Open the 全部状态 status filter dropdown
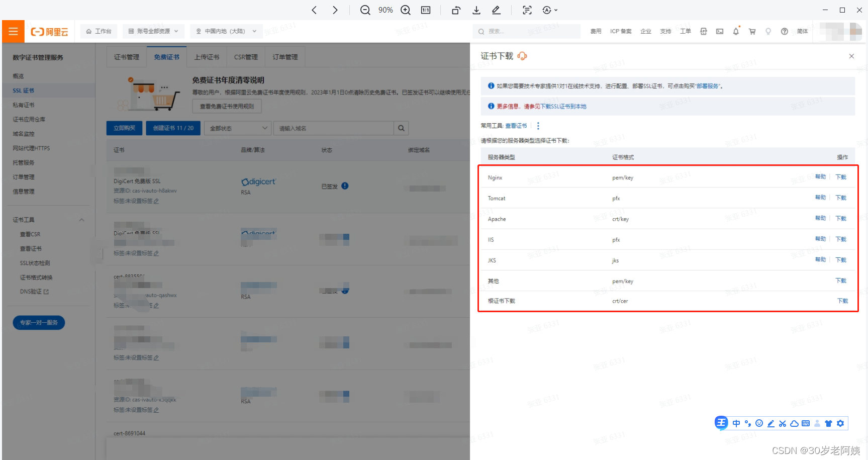 pyautogui.click(x=237, y=128)
